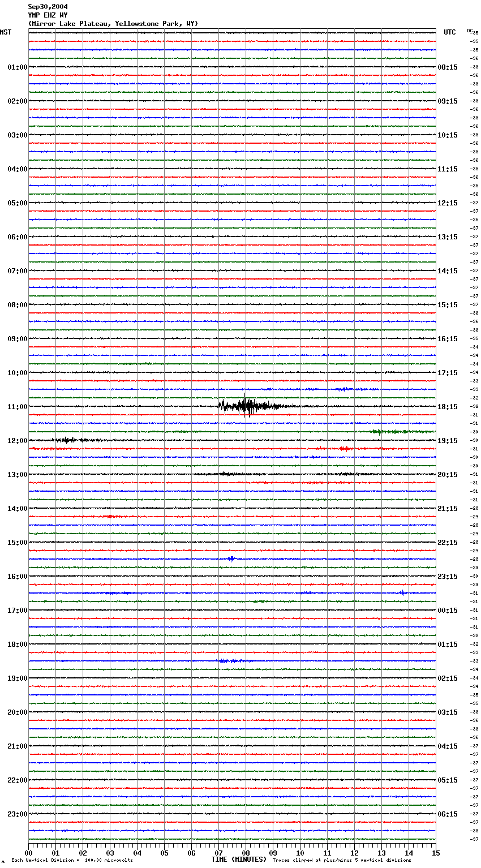Click the 14:15 UTC time label
This screenshot has width=481, height=868.
coord(448,271)
